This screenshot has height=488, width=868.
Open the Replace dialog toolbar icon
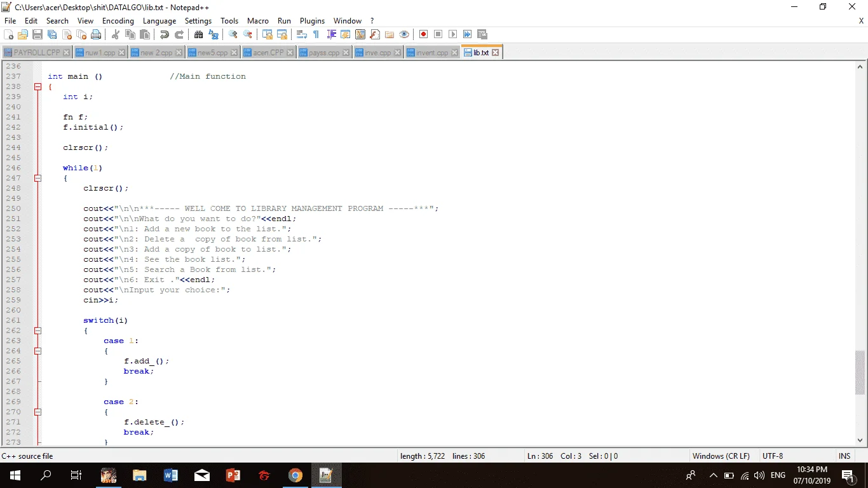click(x=213, y=34)
